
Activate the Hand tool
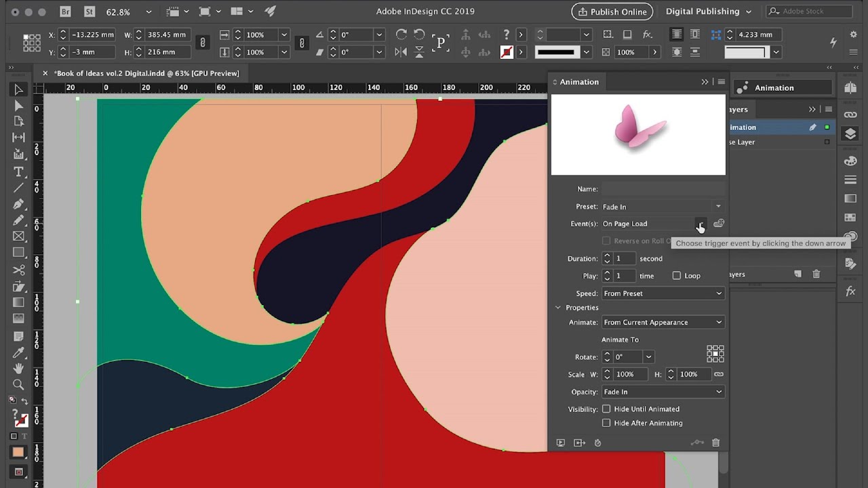(18, 368)
